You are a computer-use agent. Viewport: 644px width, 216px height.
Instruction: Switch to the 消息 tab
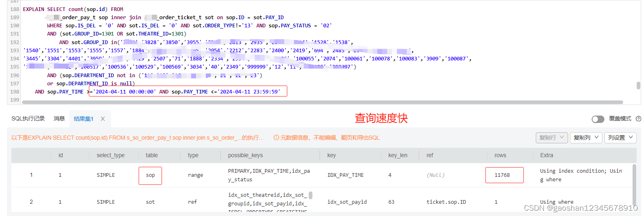[x=59, y=118]
